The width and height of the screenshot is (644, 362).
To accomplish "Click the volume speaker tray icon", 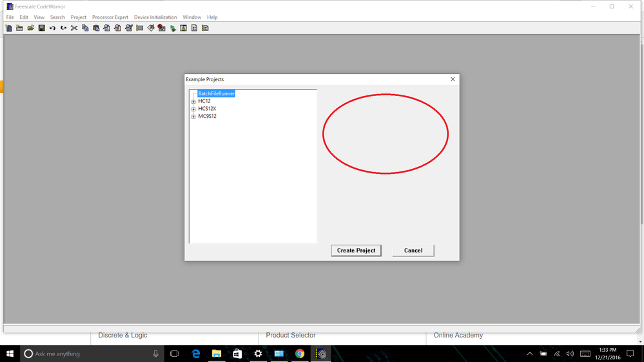I will (x=570, y=354).
